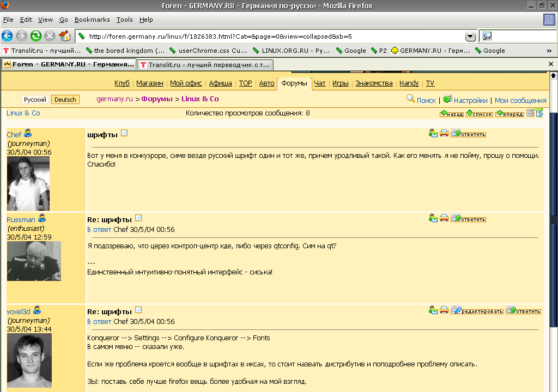This screenshot has height=392, width=558.
Task: Switch to the Translit.ru browser tab
Action: click(x=204, y=64)
